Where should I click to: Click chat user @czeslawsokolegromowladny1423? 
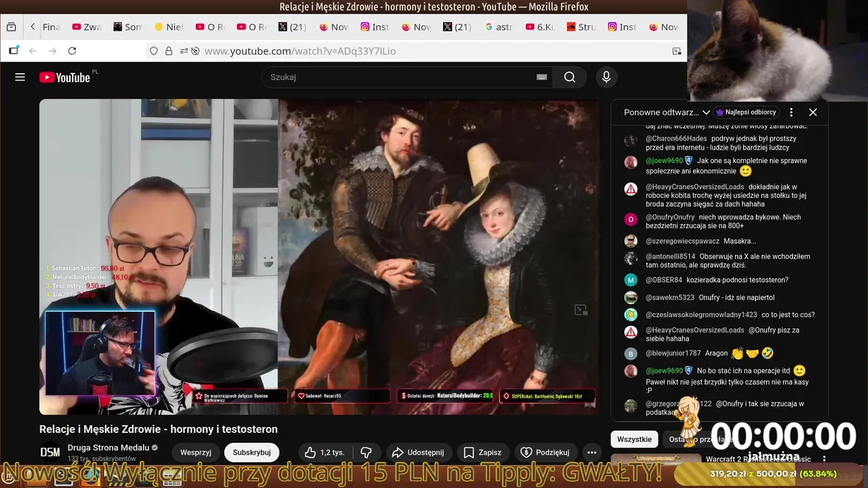pos(701,314)
